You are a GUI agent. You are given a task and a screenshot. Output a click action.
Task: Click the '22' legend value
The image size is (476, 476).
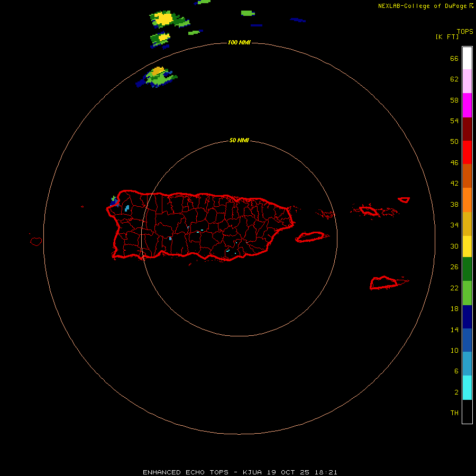[454, 288]
